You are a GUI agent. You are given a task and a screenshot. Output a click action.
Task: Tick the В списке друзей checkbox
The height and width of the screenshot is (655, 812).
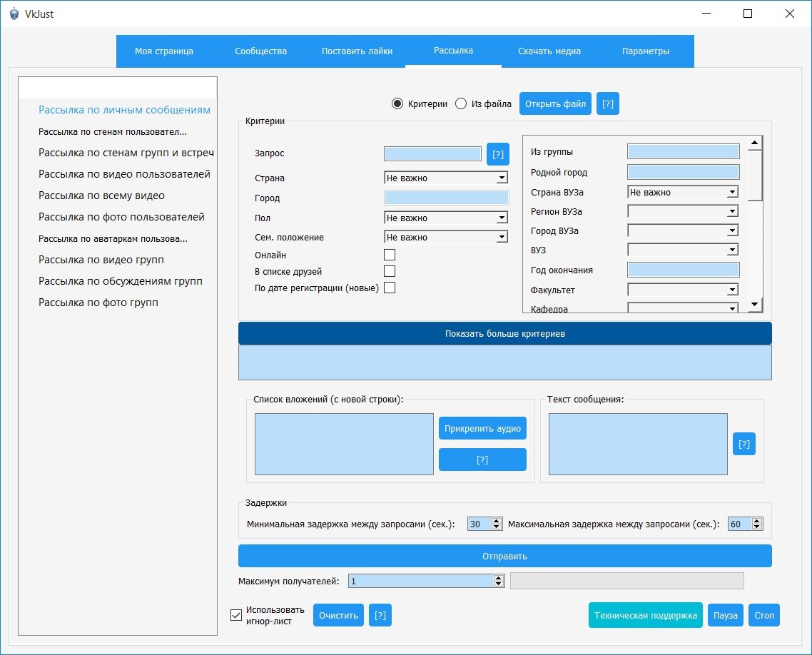(390, 271)
